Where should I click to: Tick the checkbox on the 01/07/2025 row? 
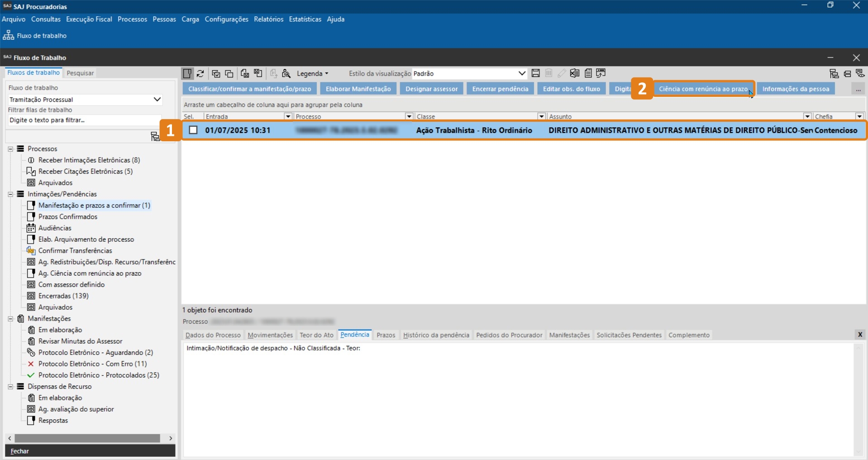point(193,130)
